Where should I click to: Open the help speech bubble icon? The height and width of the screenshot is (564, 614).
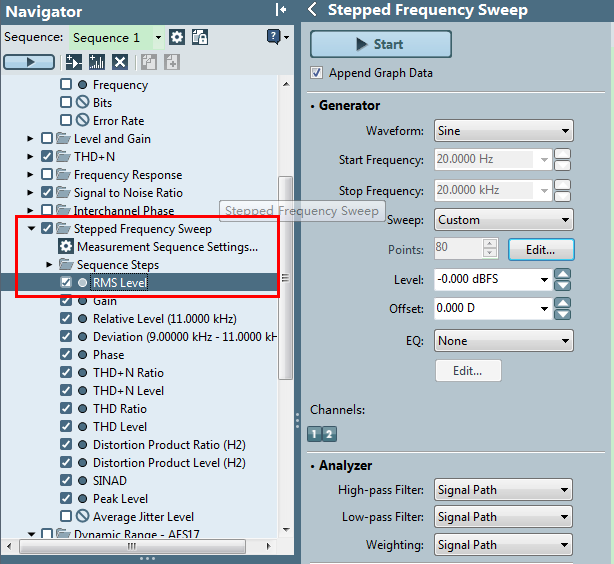pos(273,37)
